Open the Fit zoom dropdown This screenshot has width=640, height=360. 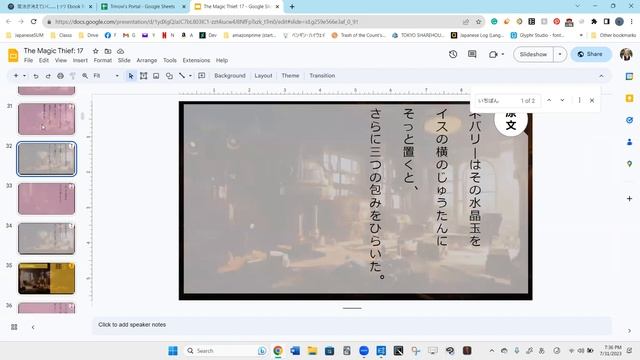106,76
